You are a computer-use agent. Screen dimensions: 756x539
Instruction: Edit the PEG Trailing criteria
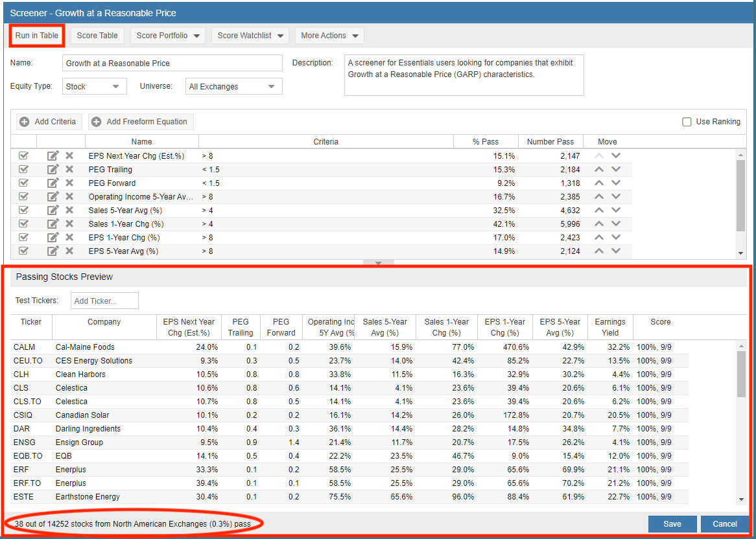[53, 170]
